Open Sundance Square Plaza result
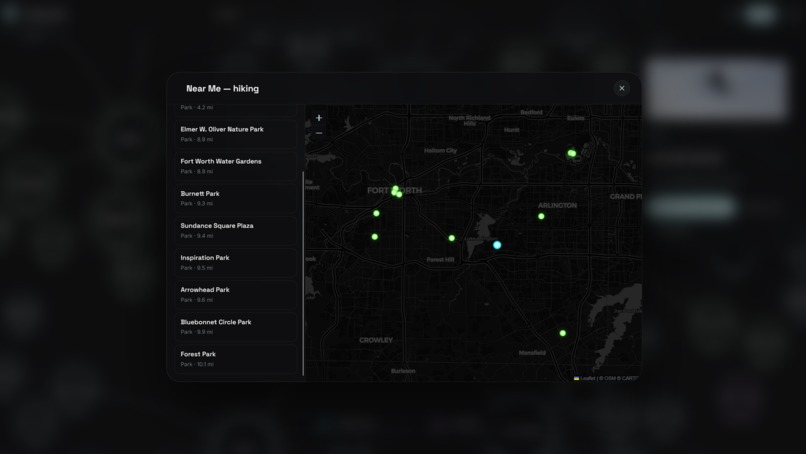806x454 pixels. coord(235,230)
